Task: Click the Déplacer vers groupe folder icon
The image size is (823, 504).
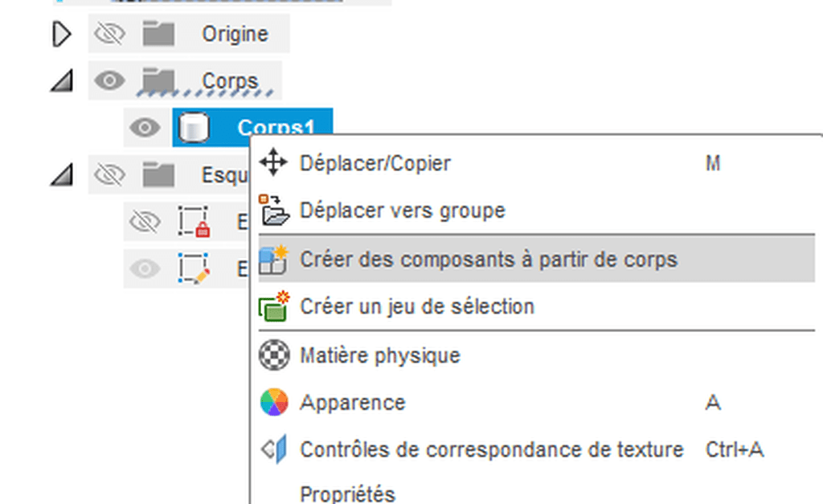Action: [273, 210]
